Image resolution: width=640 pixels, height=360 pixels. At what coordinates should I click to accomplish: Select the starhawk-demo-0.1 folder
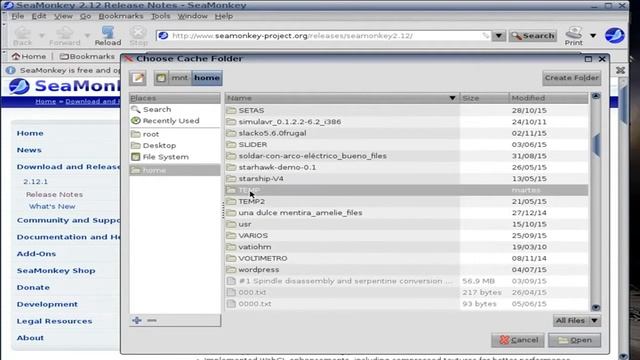tap(406, 167)
